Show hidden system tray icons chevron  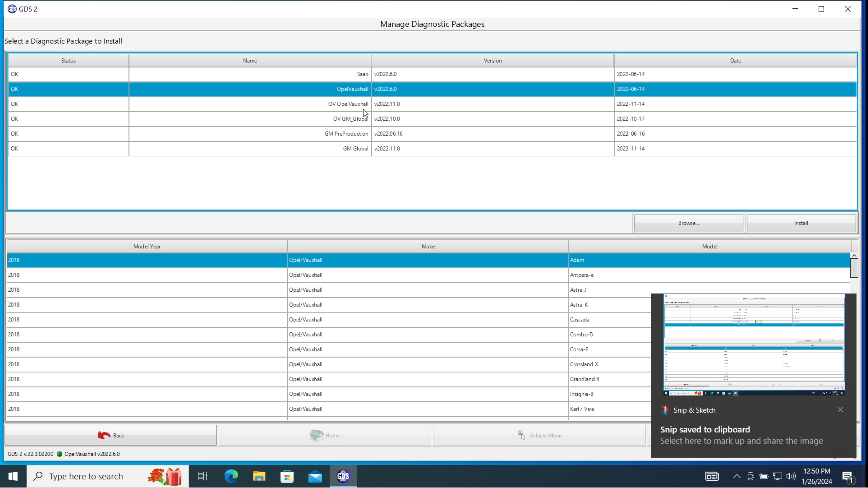pos(737,476)
